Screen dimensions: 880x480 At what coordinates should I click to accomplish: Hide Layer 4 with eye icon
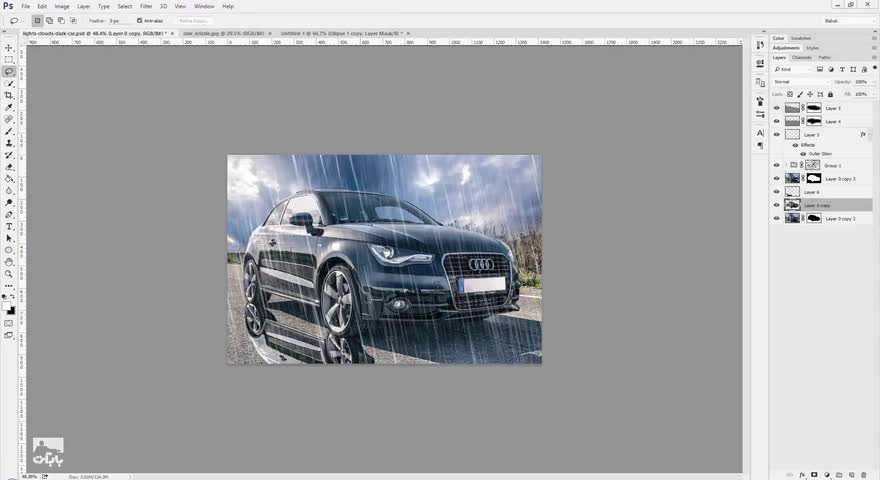point(777,121)
